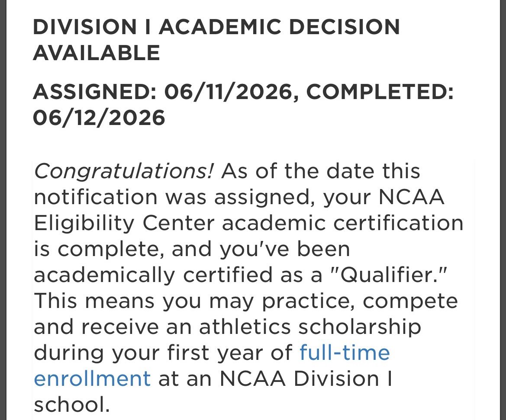Click the phrase "academic certification"
Image resolution: width=506 pixels, height=420 pixels.
click(x=343, y=223)
